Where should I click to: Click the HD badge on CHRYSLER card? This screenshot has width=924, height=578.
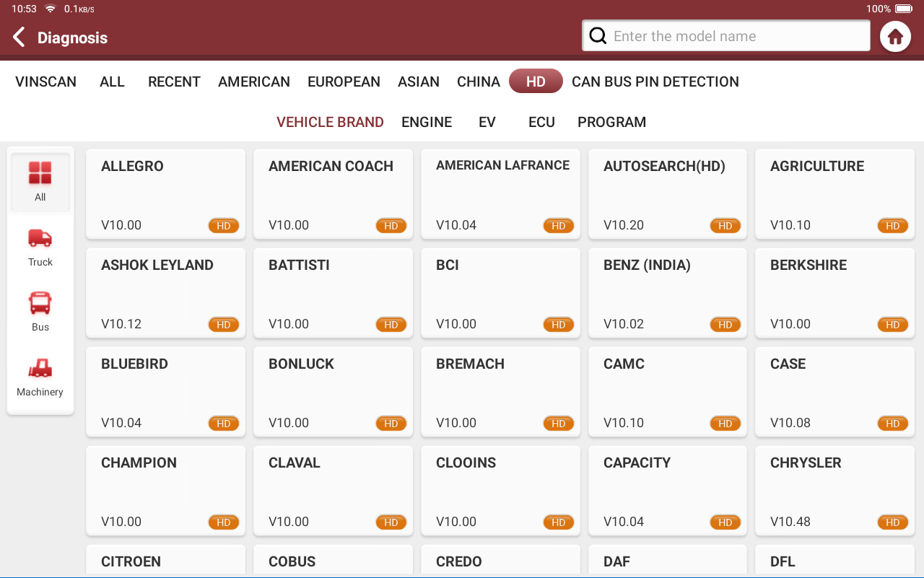[893, 522]
